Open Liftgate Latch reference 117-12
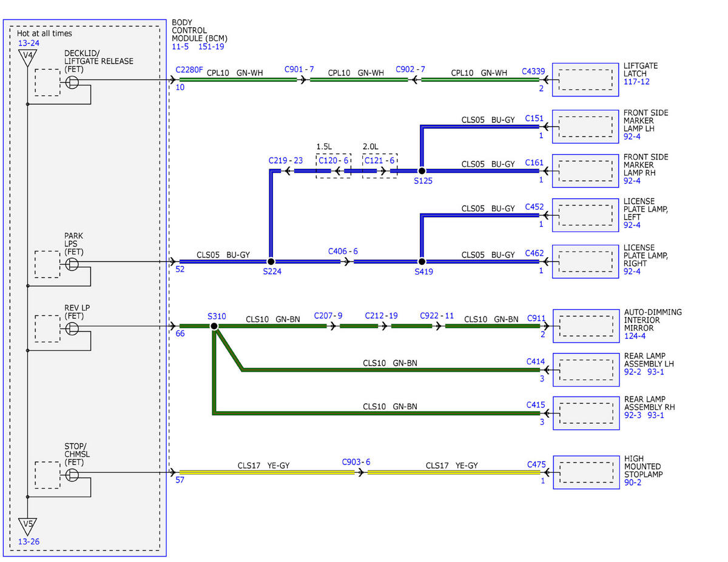Image resolution: width=728 pixels, height=562 pixels. point(636,81)
